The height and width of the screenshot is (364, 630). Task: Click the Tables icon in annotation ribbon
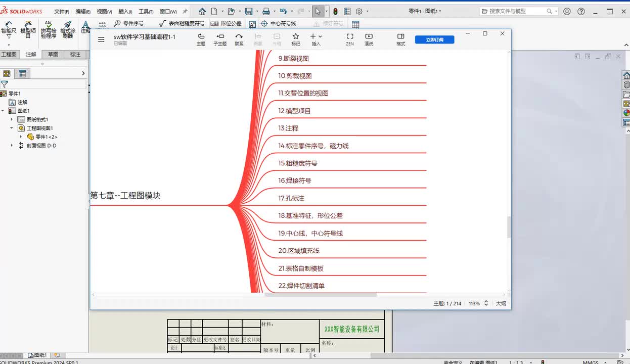pos(355,24)
